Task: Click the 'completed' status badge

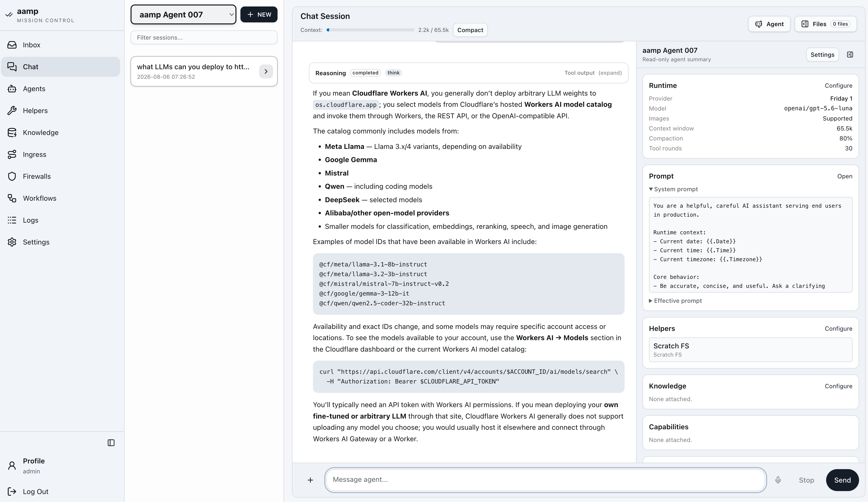Action: pyautogui.click(x=365, y=73)
